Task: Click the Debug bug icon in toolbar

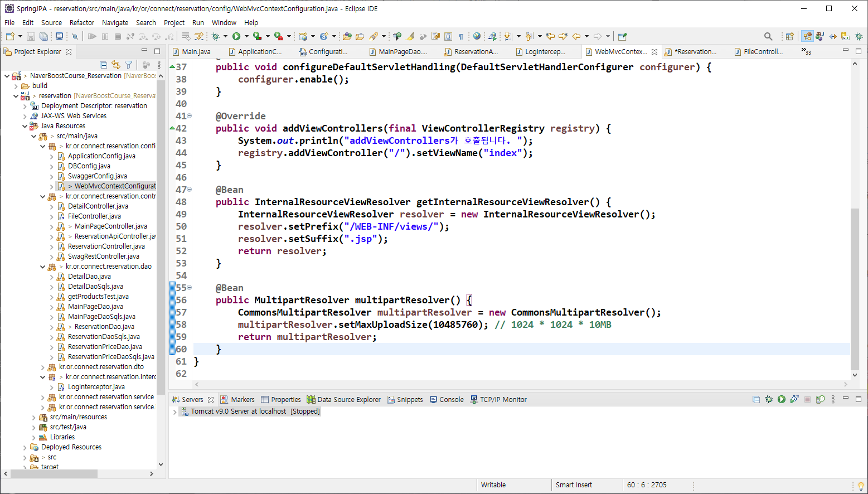Action: [215, 36]
